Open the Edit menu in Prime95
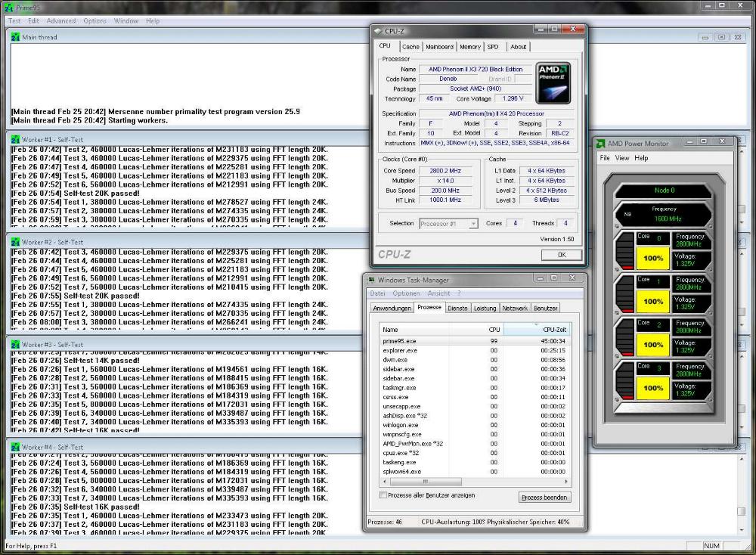The width and height of the screenshot is (756, 555). [x=34, y=20]
